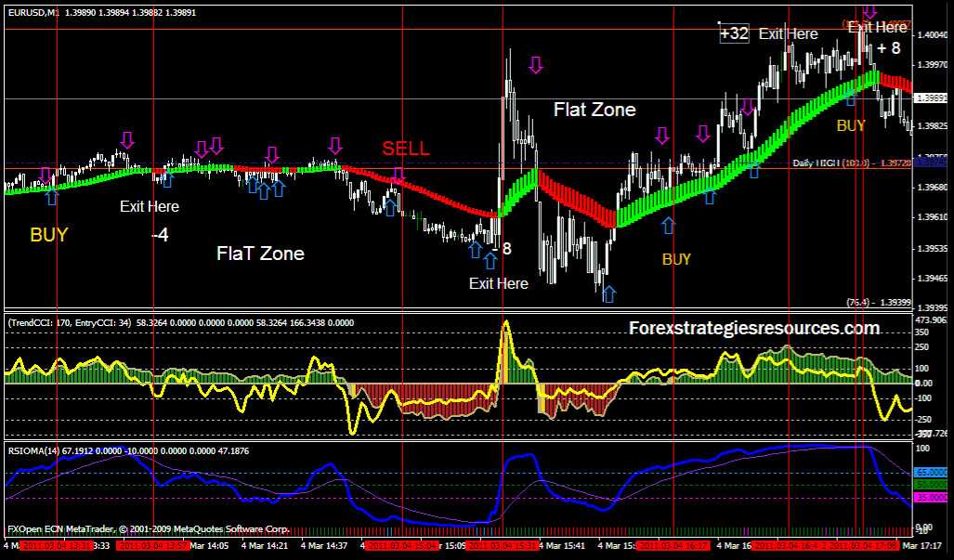Select the '- 8' loss label
This screenshot has height=560, width=954.
point(502,249)
